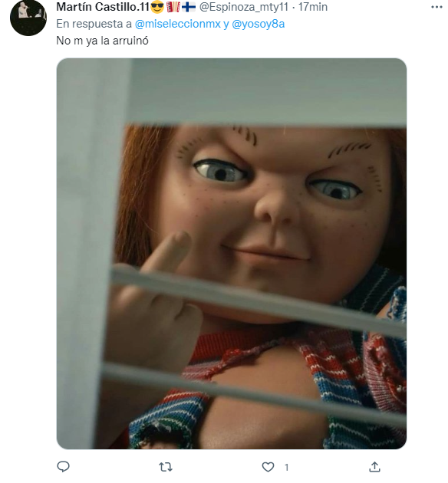Viewport: 448px width, 483px height.
Task: Open the @yosoy8a mention link
Action: (258, 24)
